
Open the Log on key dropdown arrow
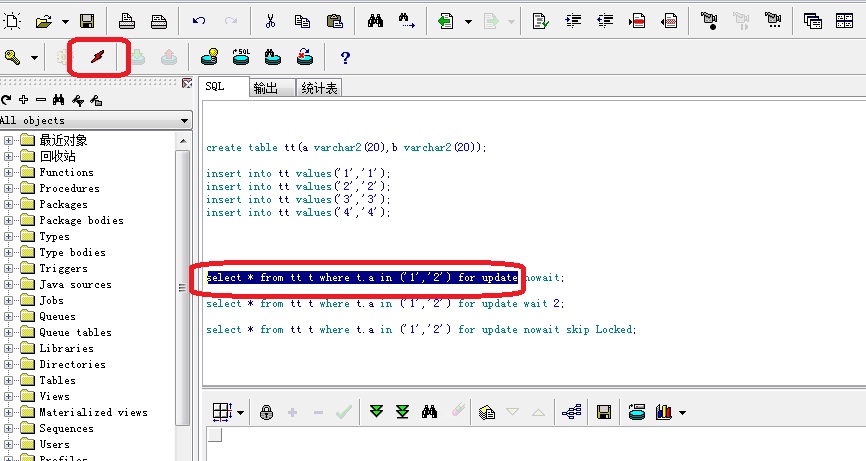[34, 57]
